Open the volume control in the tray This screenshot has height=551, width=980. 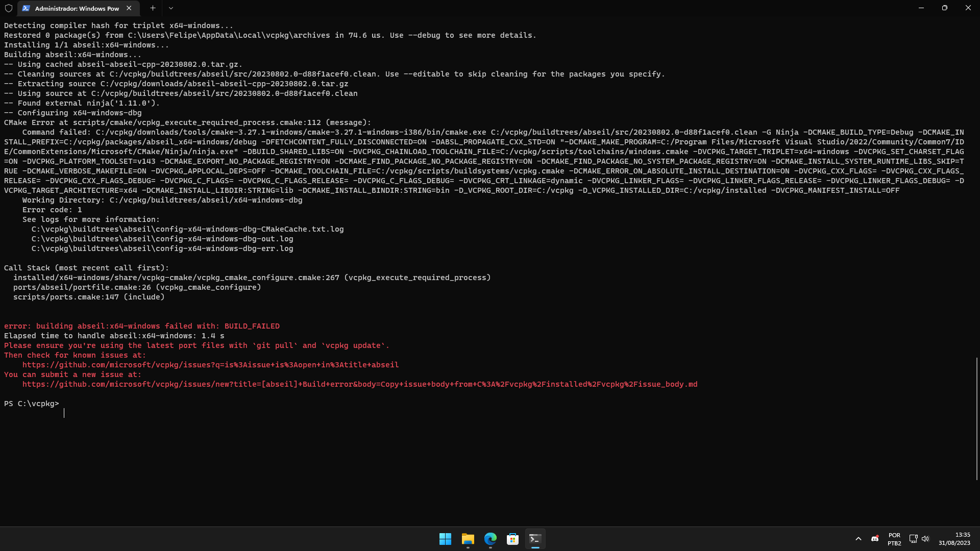(x=925, y=539)
